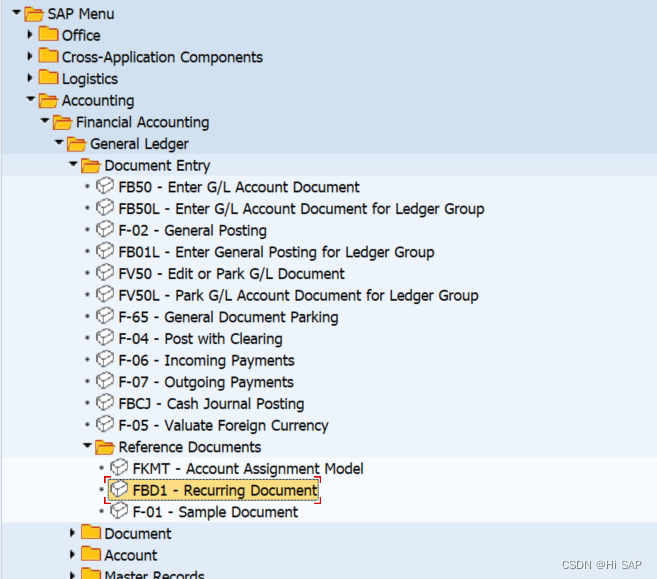This screenshot has height=579, width=657.
Task: Click the Cross-Application Components folder icon
Action: [48, 55]
